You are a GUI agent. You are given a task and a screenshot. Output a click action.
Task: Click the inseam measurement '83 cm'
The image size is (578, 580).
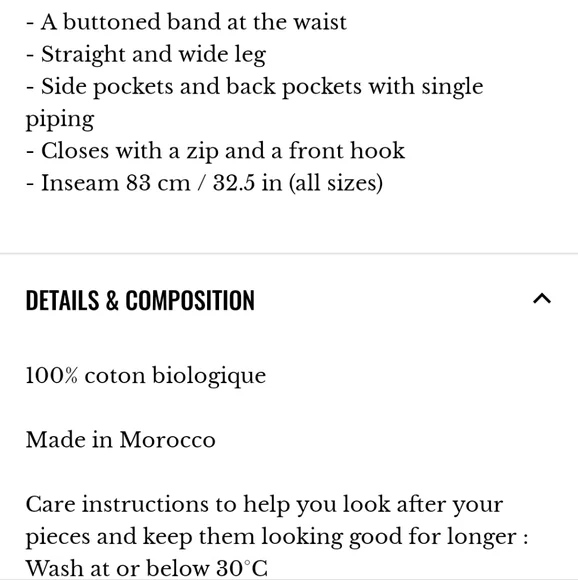(158, 183)
